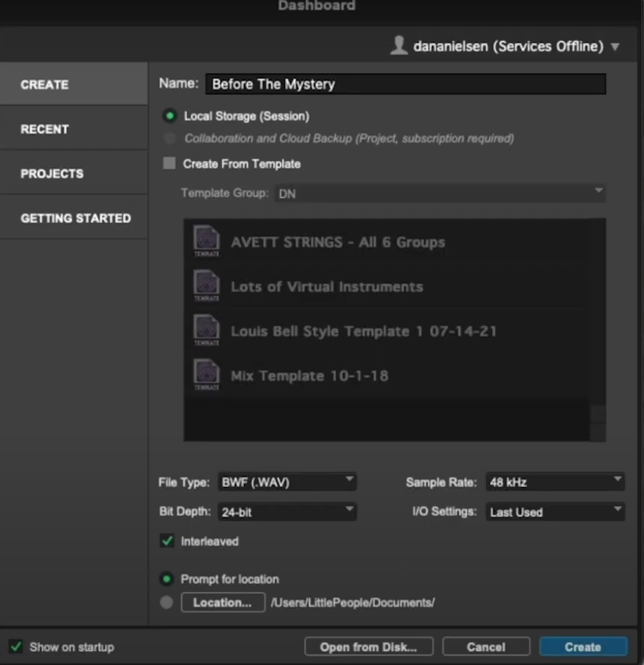This screenshot has height=665, width=644.
Task: Click the /Users/LittlePeople/Documents/ path text
Action: pyautogui.click(x=353, y=602)
